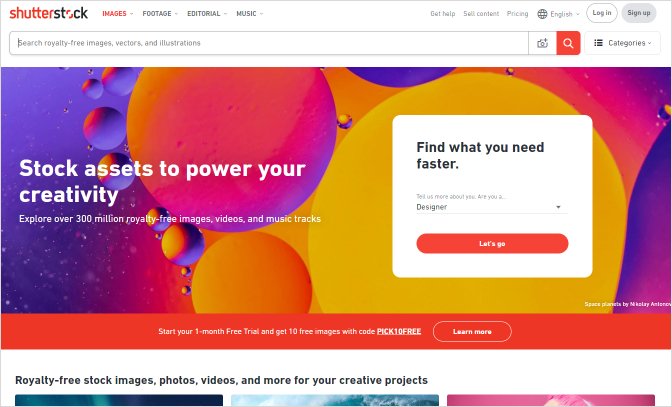672x407 pixels.
Task: Expand the Images menu
Action: [x=117, y=14]
